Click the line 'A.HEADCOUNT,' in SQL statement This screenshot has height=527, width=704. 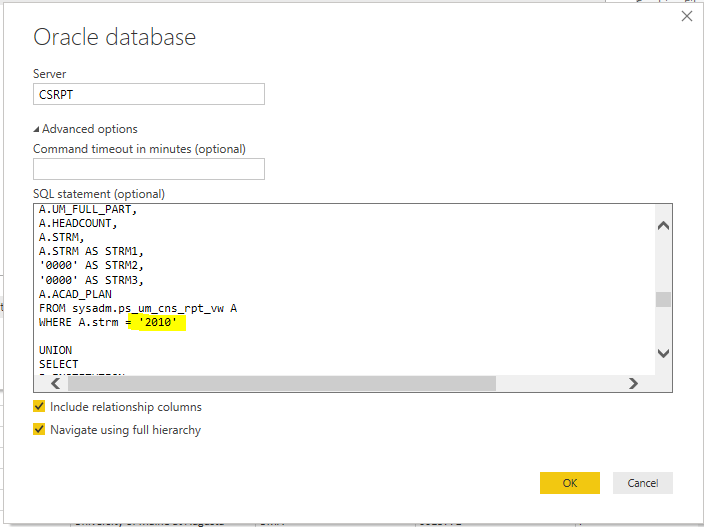[x=78, y=223]
